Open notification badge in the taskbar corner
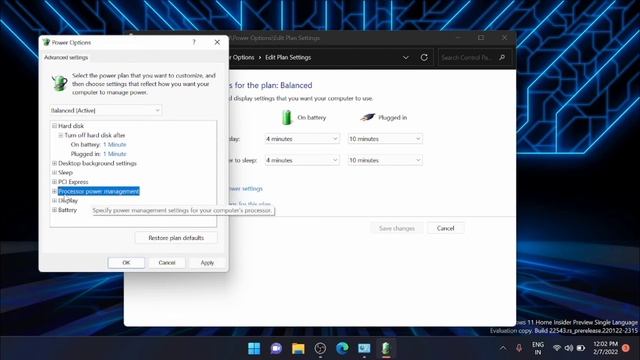The width and height of the screenshot is (640, 360). (626, 348)
